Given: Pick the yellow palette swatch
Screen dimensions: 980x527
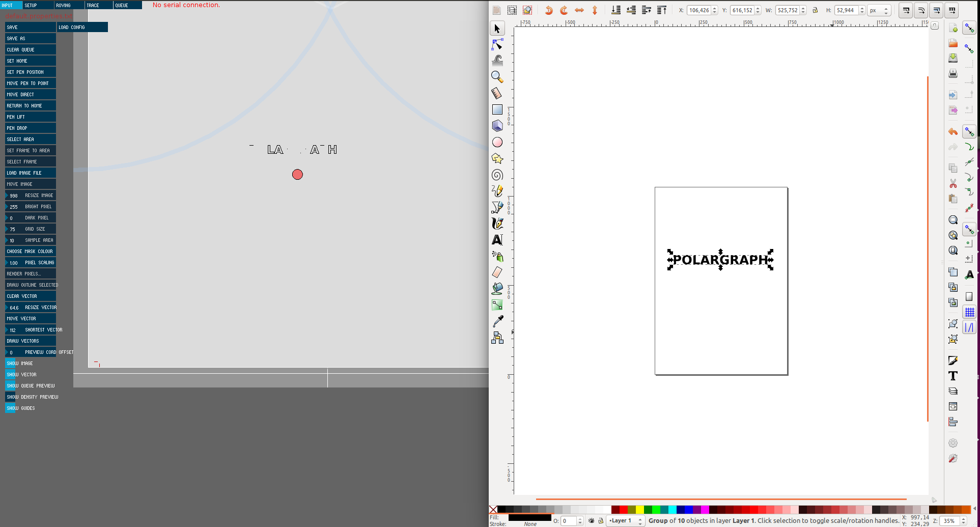Looking at the screenshot, I should coord(640,509).
